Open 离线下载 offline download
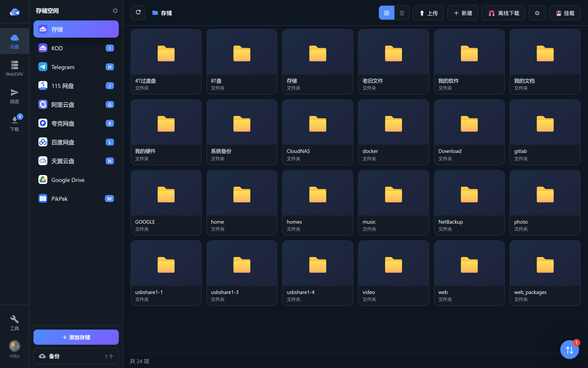 [x=503, y=13]
